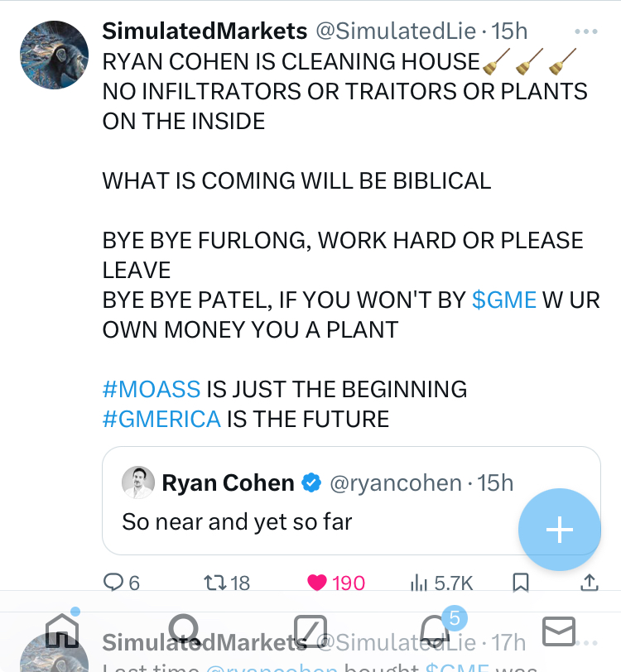Screen dimensions: 621x672
Task: Open Notifications with 5 unread badge
Action: point(436,633)
